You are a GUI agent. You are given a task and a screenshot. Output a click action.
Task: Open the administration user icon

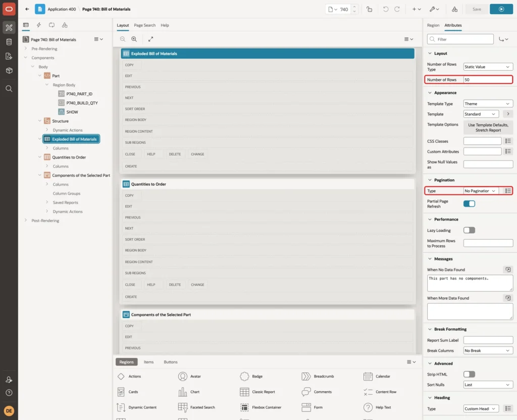coord(9,380)
